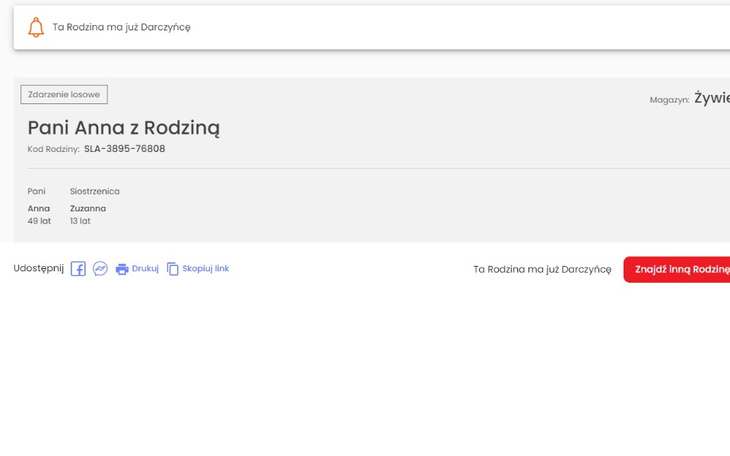The width and height of the screenshot is (730, 456).
Task: Select the Zdarzenie losowe tag
Action: coord(64,95)
